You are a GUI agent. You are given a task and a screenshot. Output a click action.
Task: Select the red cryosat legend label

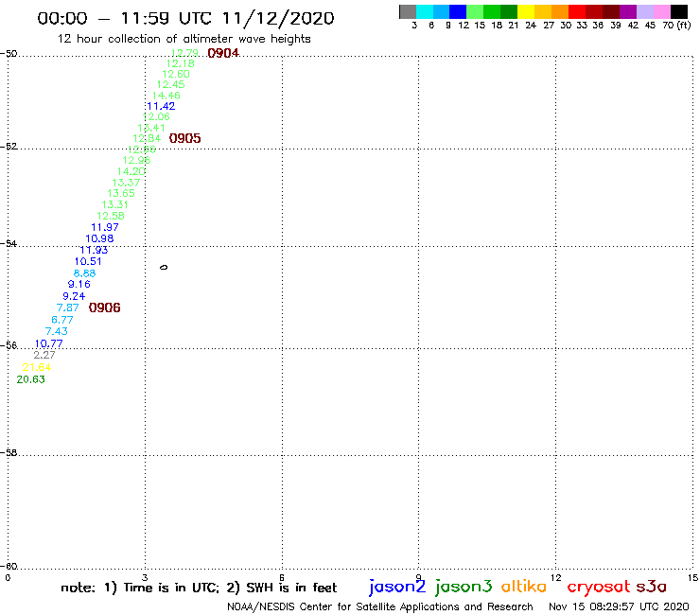point(598,588)
